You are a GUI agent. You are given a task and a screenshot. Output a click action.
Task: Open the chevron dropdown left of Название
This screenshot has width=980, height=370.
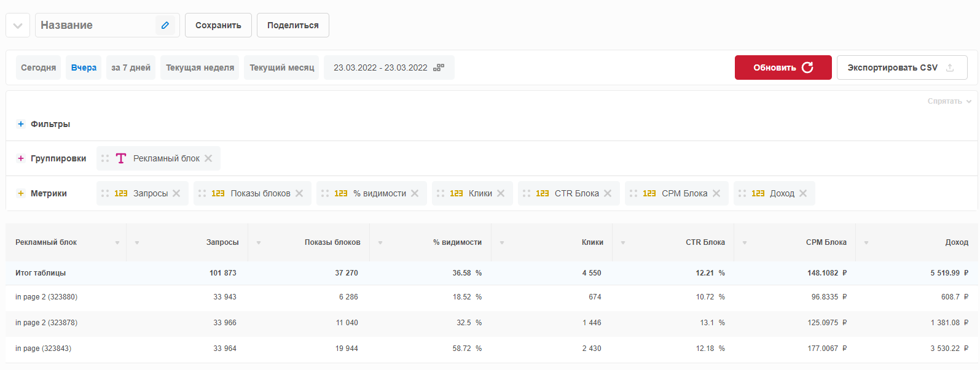coord(18,25)
